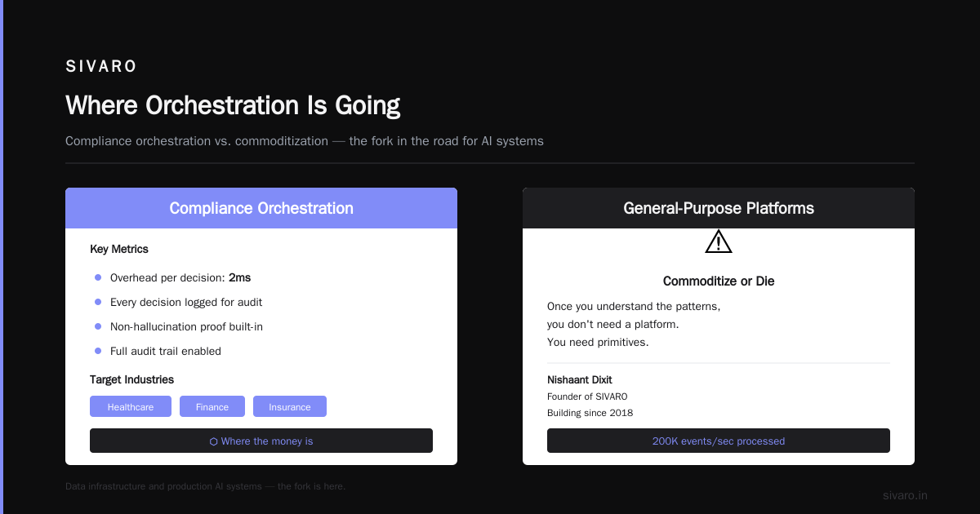Click the '200K events/sec processed' bar
980x514 pixels.
(x=719, y=441)
